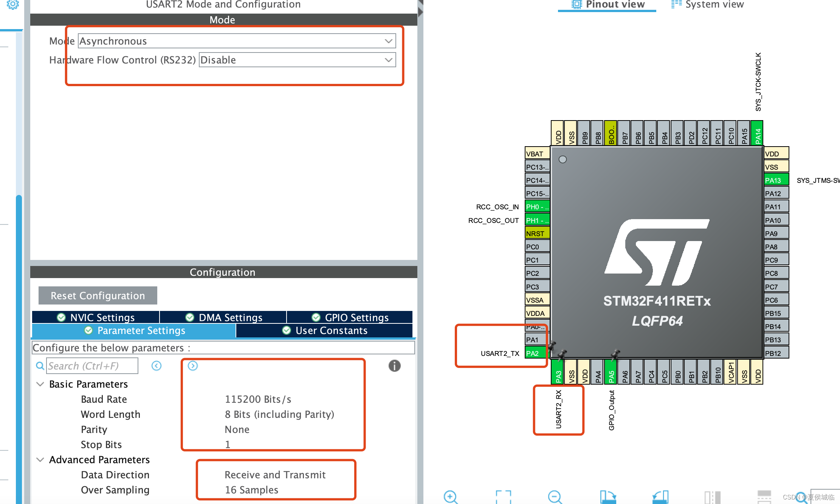Rotate the chip view counter-clockwise

pos(660,497)
